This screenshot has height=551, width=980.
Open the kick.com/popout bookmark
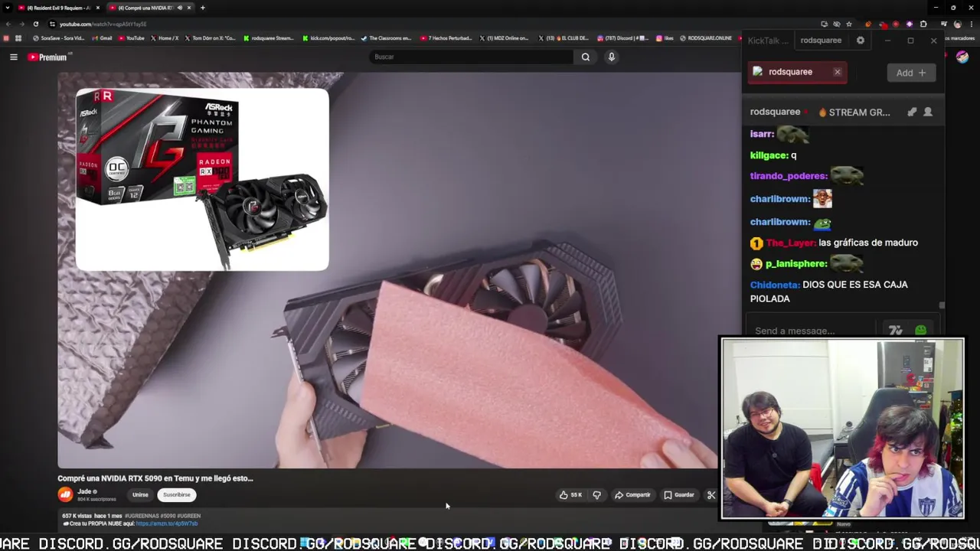tap(328, 38)
